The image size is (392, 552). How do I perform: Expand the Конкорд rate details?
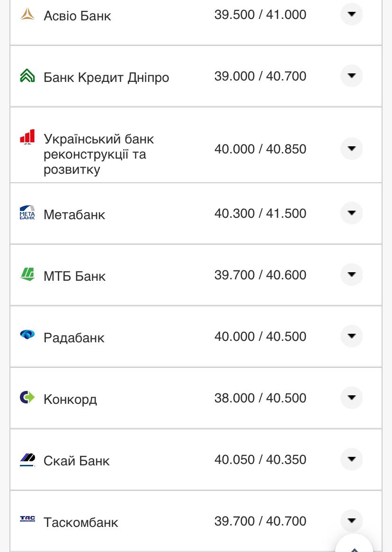351,398
